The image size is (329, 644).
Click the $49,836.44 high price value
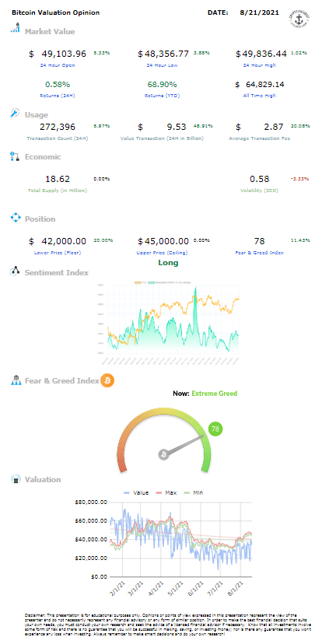(x=261, y=54)
